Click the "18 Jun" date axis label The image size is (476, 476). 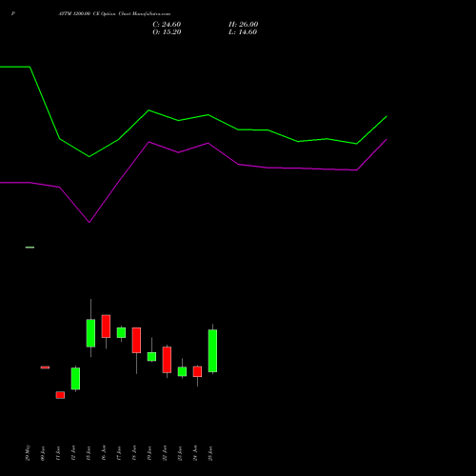[134, 453]
